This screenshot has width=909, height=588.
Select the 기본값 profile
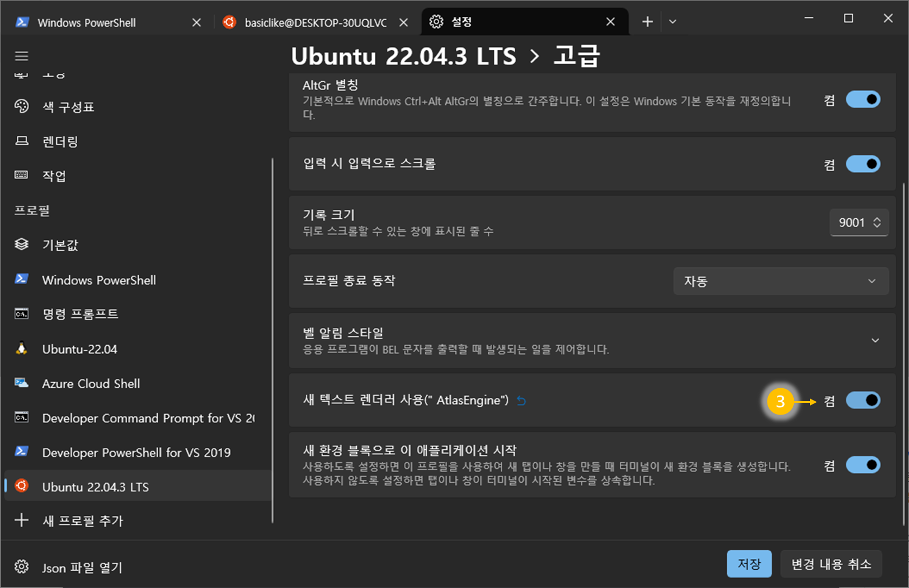[138, 245]
